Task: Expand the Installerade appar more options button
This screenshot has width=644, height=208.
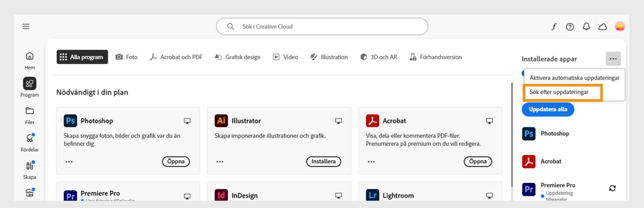Action: [x=613, y=59]
